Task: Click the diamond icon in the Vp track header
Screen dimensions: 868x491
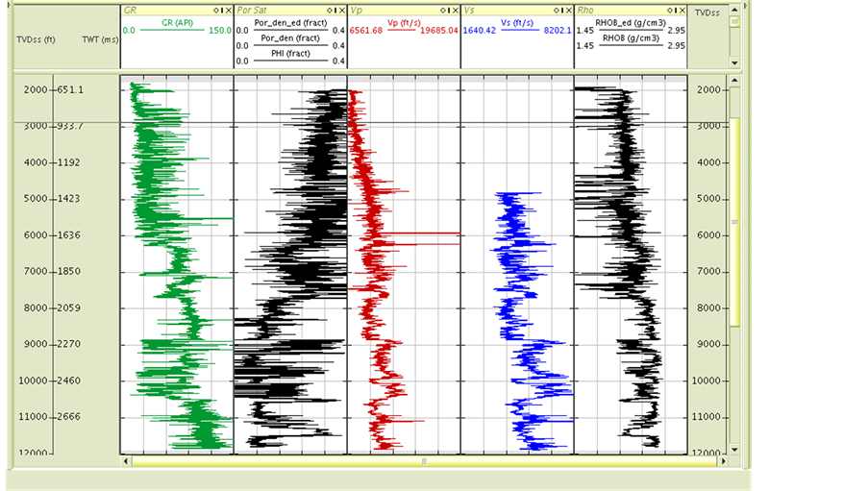Action: 441,10
